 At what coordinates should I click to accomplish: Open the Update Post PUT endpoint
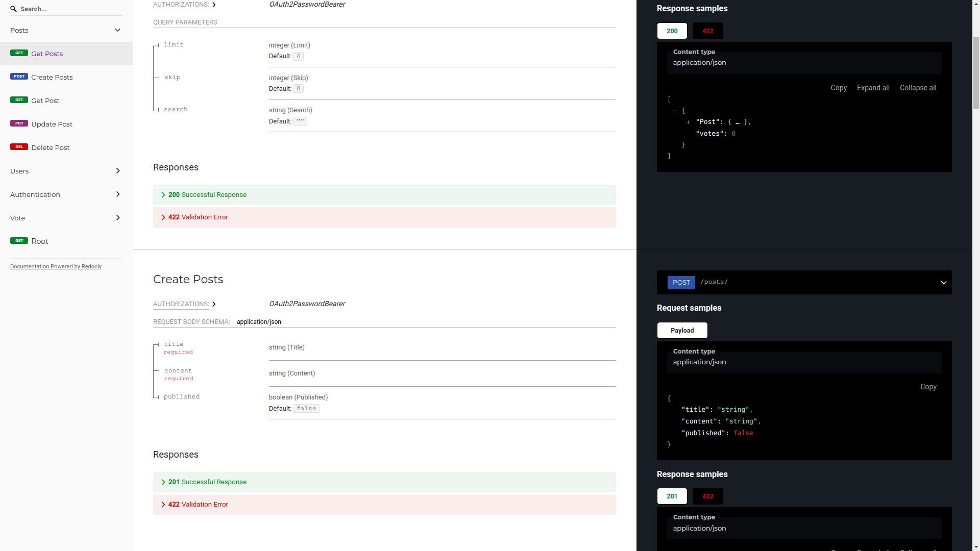pos(52,124)
